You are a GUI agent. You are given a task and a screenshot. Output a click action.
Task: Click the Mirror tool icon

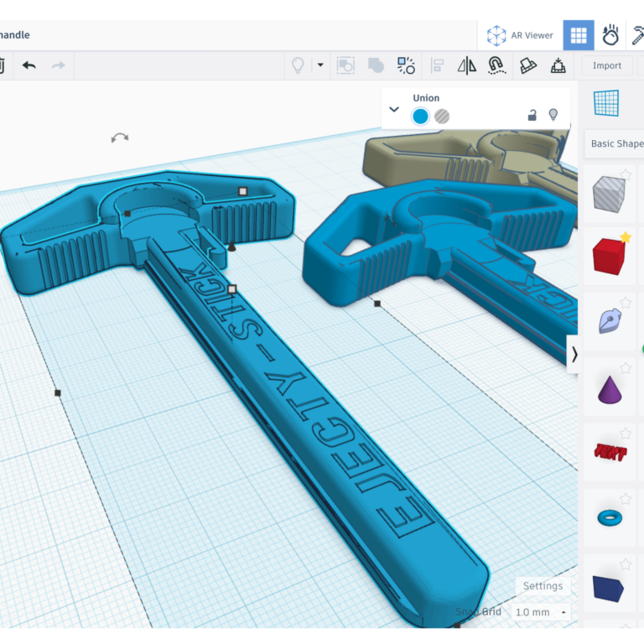pos(467,65)
